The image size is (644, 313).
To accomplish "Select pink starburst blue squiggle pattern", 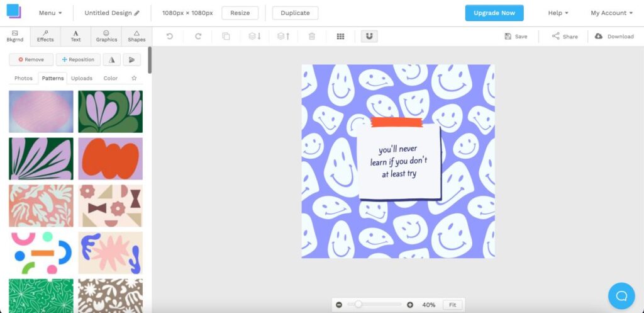I will (x=111, y=253).
